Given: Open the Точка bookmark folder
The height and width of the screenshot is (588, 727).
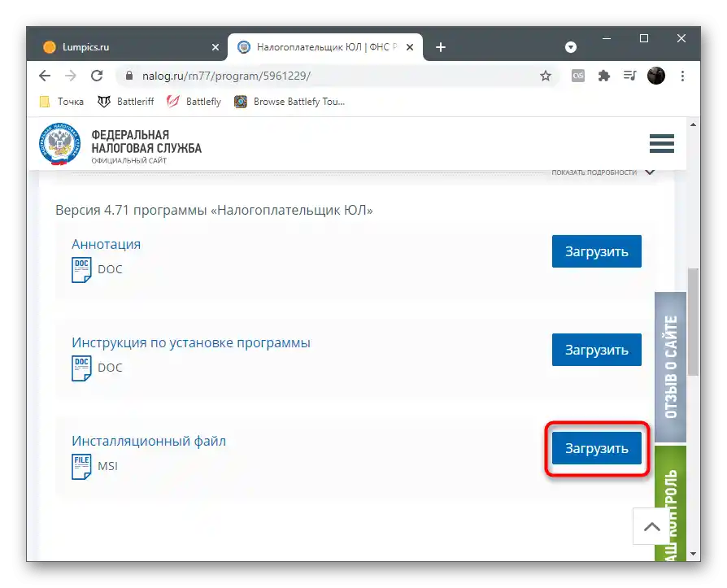Looking at the screenshot, I should pyautogui.click(x=62, y=102).
